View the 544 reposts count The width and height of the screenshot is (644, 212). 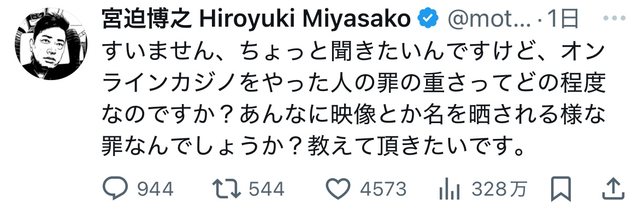point(267,190)
